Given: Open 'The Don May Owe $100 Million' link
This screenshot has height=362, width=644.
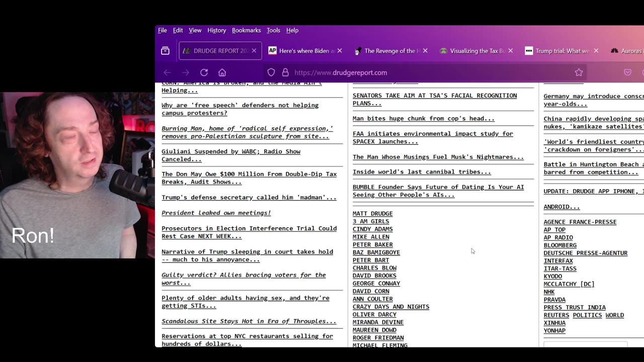Looking at the screenshot, I should point(249,178).
